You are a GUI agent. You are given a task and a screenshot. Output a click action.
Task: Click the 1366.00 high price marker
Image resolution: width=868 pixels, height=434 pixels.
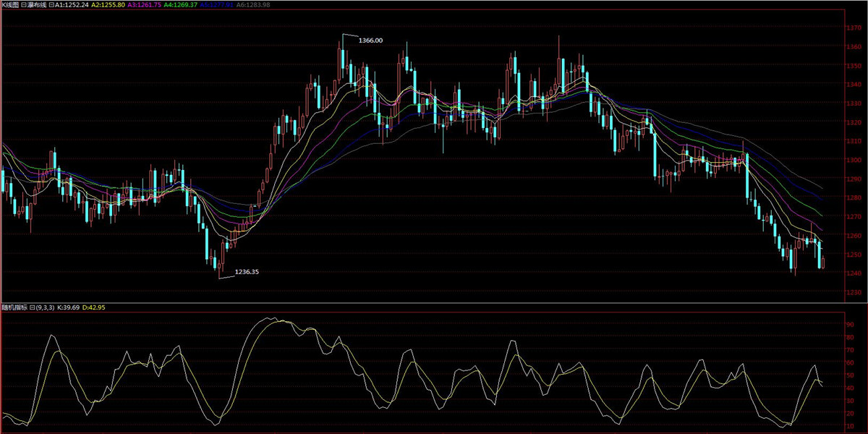tap(370, 41)
